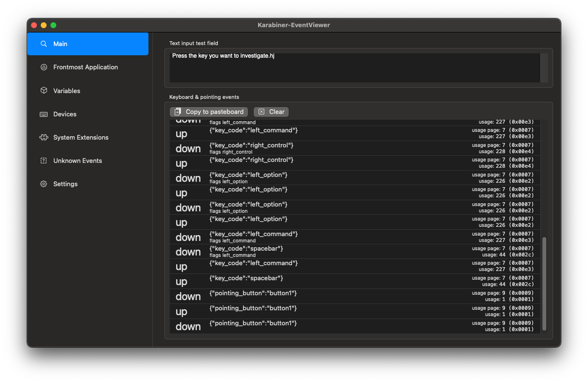Open the Settings section

tap(88, 184)
